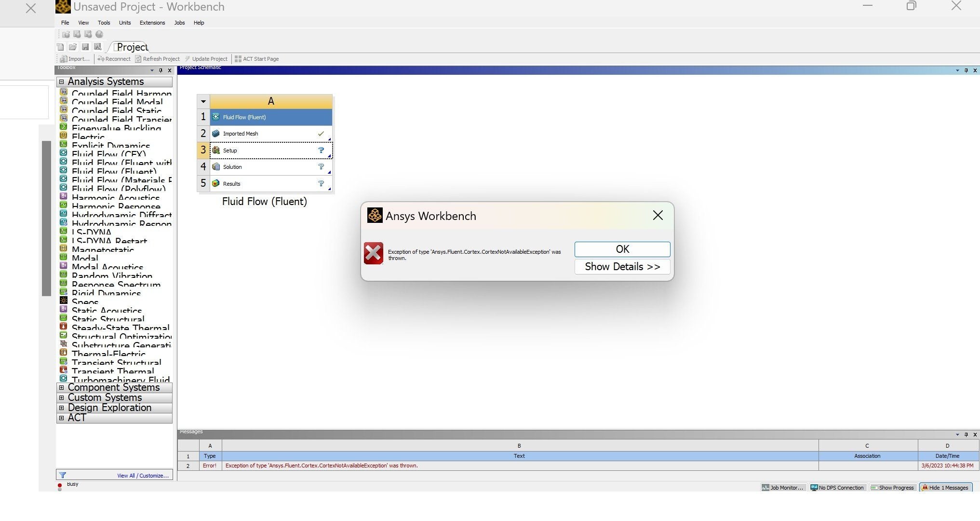Collapse the Analysis Systems group
Image resolution: width=980 pixels, height=521 pixels.
pyautogui.click(x=61, y=82)
